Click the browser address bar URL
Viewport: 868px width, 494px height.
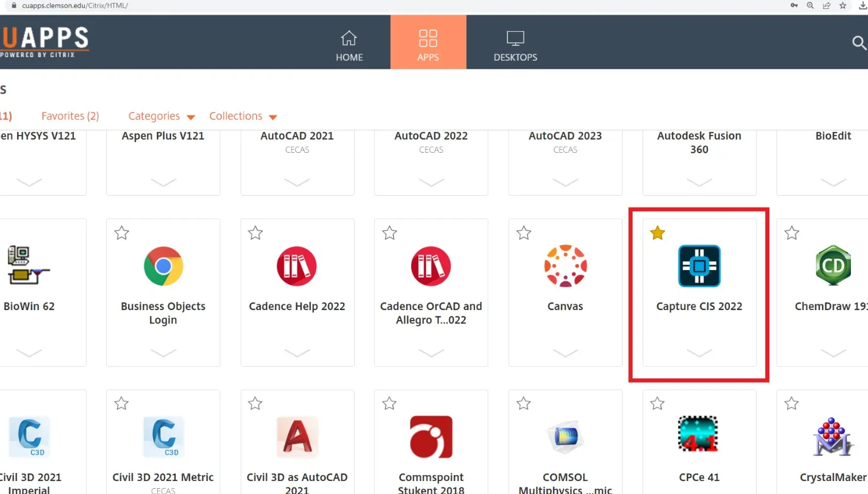pos(75,5)
